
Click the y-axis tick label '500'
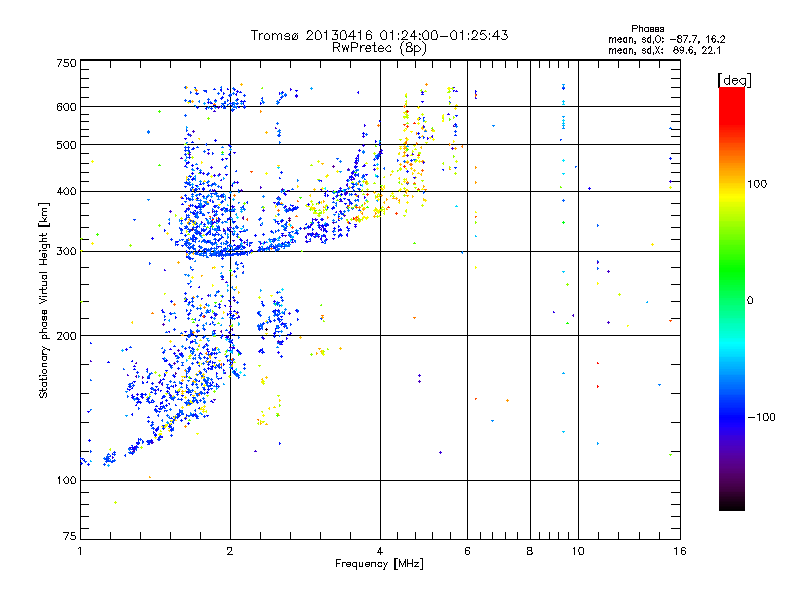[x=66, y=145]
